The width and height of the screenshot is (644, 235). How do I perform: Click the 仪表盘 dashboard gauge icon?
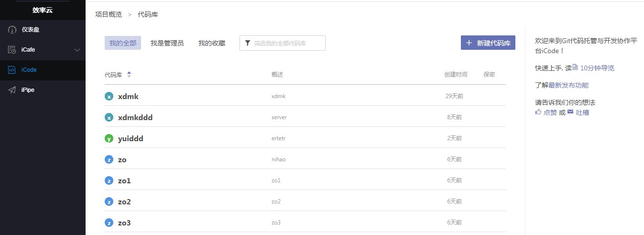[x=12, y=30]
